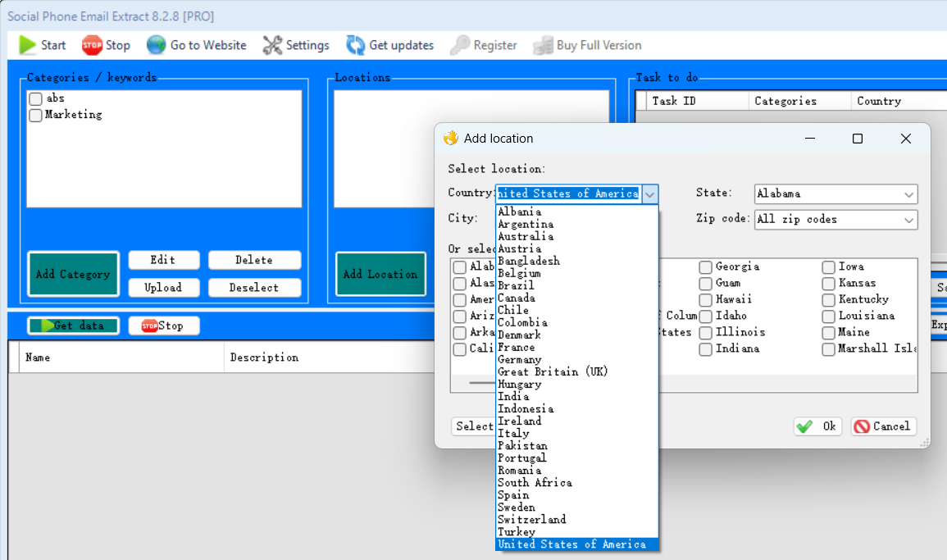Select Canada from the country list
The width and height of the screenshot is (947, 560).
[x=517, y=298]
